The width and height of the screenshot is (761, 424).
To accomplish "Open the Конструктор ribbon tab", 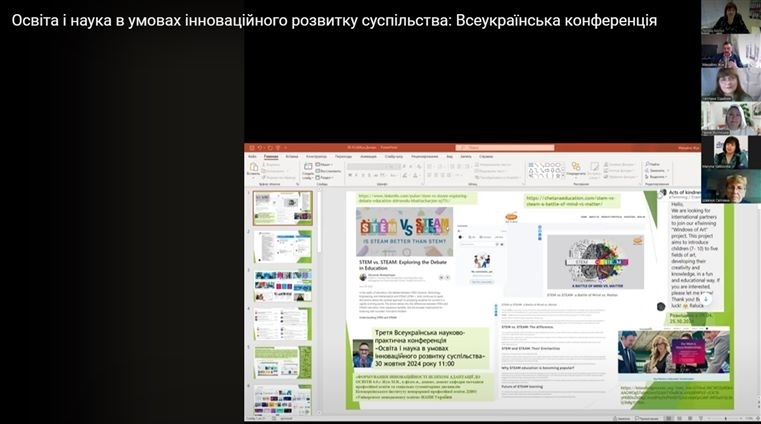I will click(x=316, y=156).
